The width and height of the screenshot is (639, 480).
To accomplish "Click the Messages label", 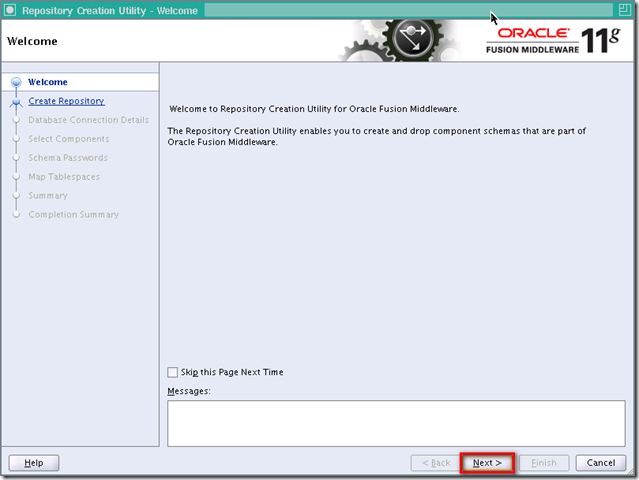I will (189, 391).
